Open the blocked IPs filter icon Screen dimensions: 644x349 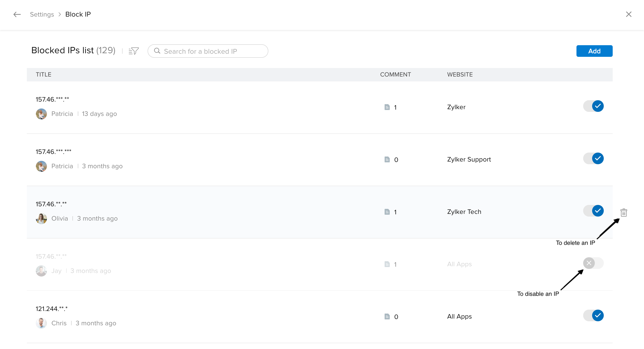133,51
